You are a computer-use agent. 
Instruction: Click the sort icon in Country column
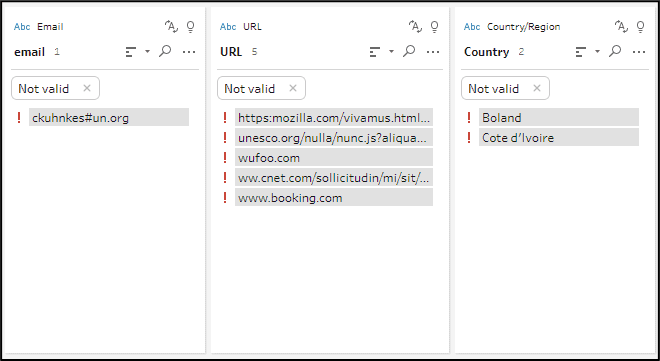580,52
